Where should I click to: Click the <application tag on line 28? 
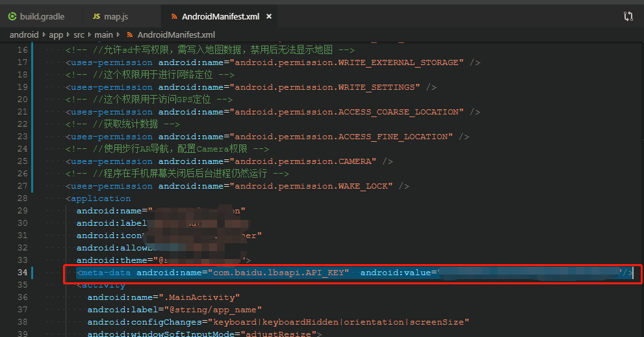(98, 198)
